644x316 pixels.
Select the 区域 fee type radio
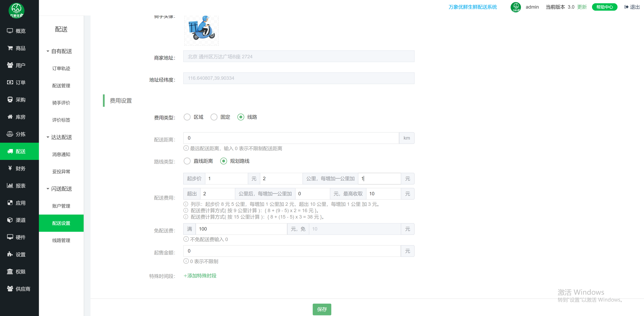tap(187, 117)
